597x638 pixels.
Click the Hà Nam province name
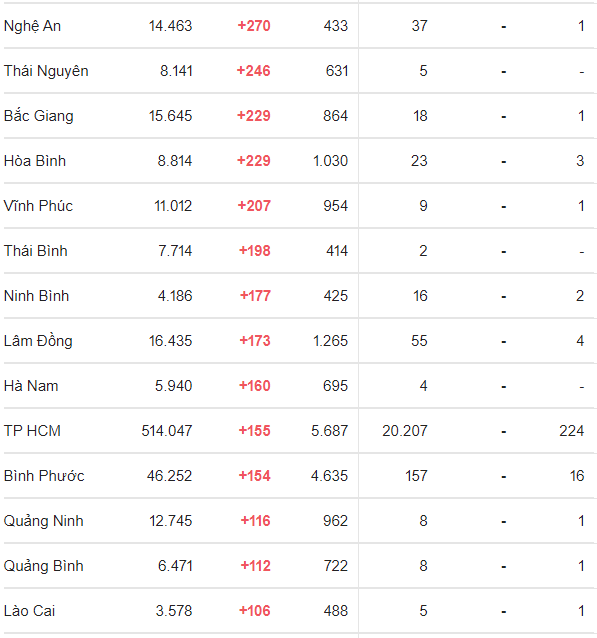click(x=31, y=386)
